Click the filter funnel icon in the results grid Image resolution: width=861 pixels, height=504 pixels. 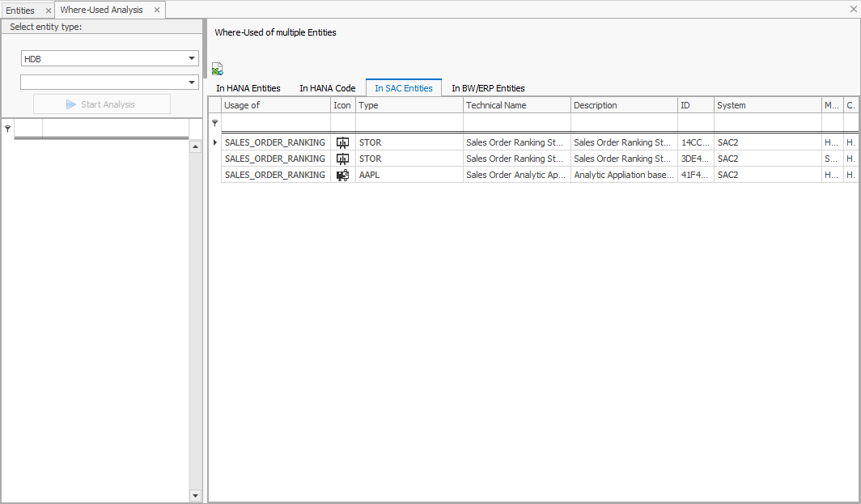click(x=214, y=123)
